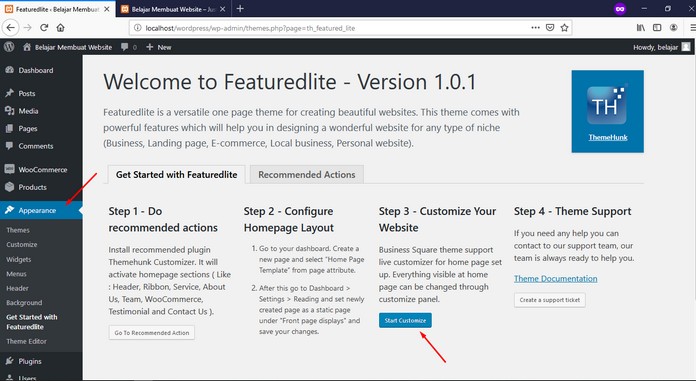Open Menus under Appearance
Screen dimensions: 696x381
click(16, 274)
